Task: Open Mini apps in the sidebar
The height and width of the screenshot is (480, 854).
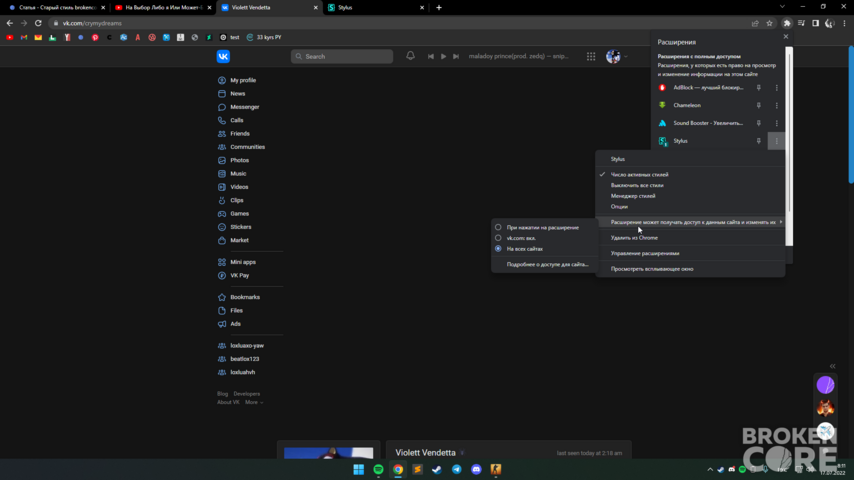Action: pos(242,262)
